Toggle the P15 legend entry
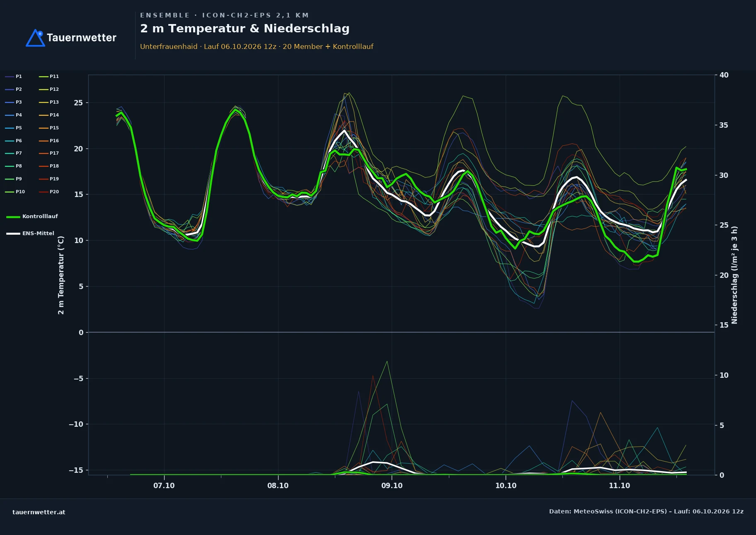The image size is (756, 535). [x=49, y=128]
